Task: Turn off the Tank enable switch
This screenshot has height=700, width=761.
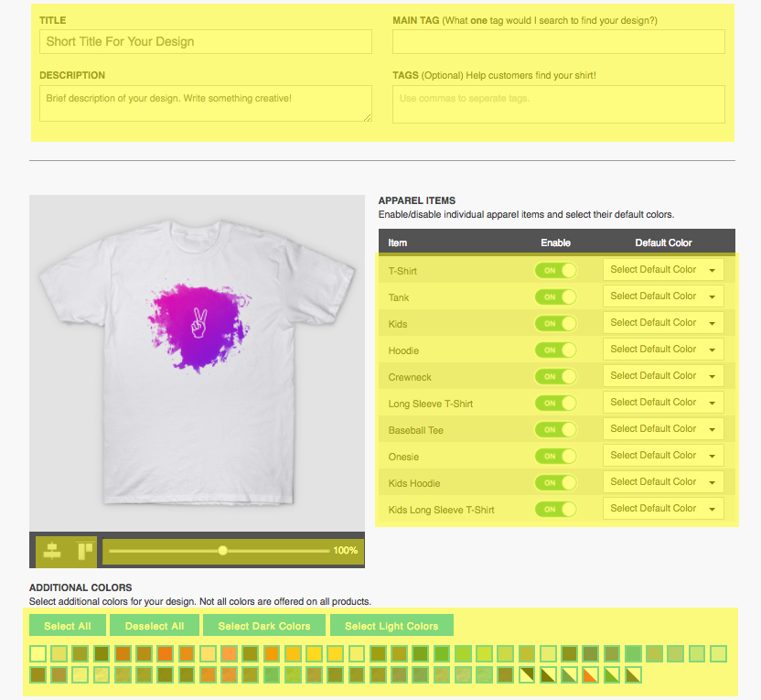Action: (x=555, y=296)
